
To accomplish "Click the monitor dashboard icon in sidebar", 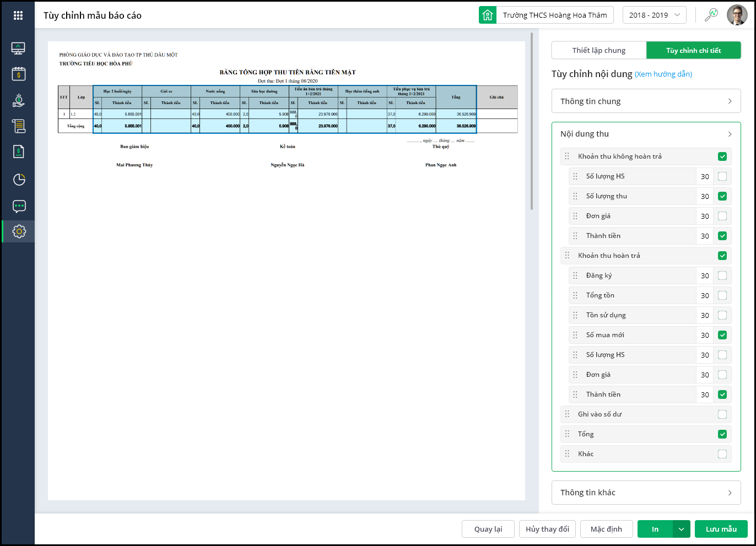I will (x=18, y=48).
